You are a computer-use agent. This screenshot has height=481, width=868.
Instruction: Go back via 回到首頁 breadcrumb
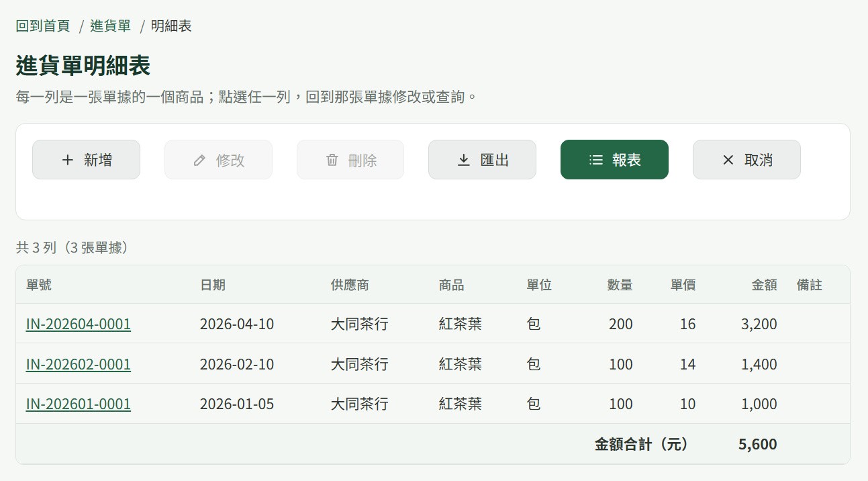(x=43, y=26)
